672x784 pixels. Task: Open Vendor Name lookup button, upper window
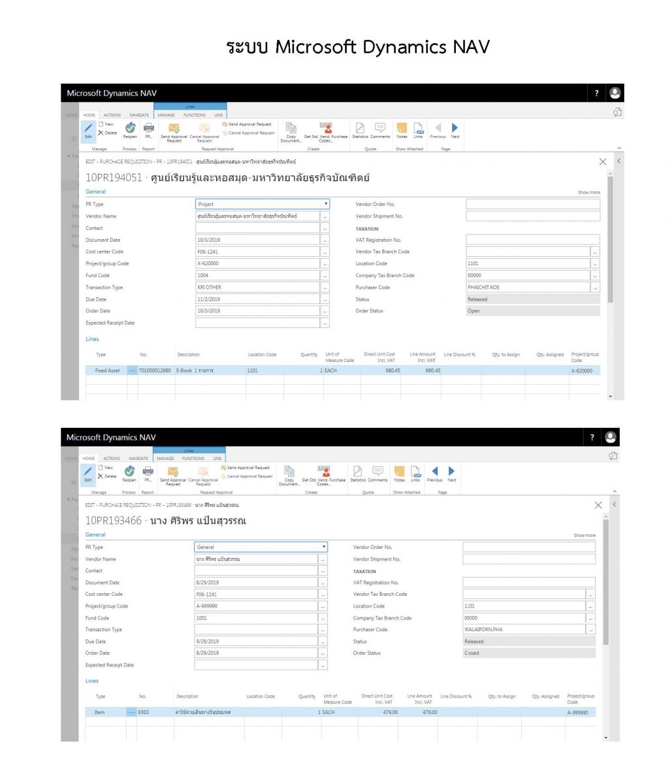pos(325,216)
